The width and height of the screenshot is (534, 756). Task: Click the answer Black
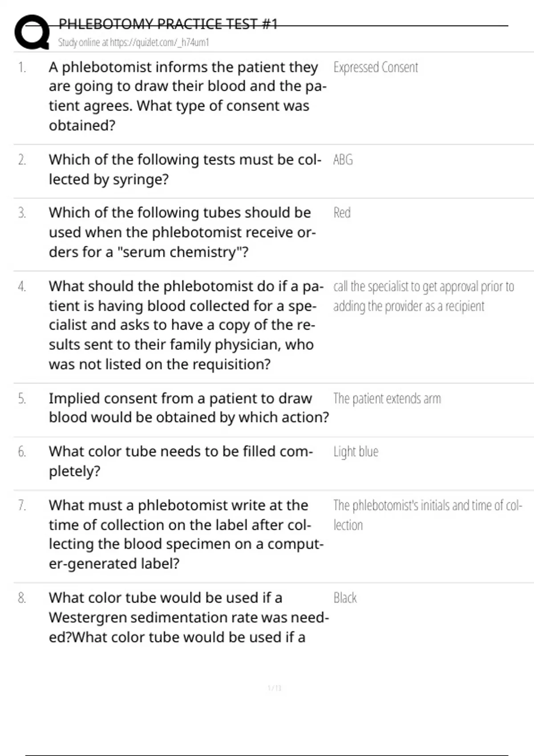tap(345, 598)
